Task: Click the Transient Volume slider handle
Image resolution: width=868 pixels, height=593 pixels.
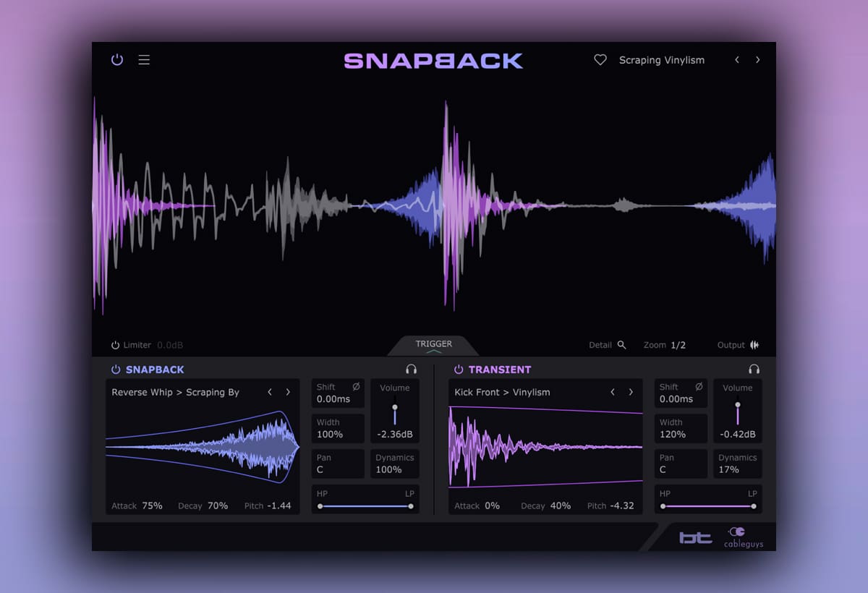Action: pos(738,405)
